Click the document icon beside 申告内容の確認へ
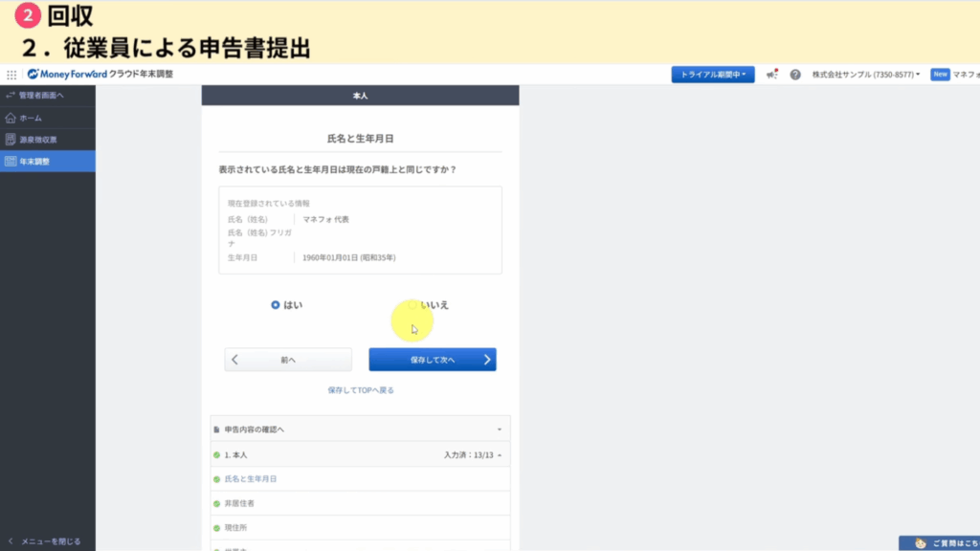The width and height of the screenshot is (980, 551). point(217,430)
